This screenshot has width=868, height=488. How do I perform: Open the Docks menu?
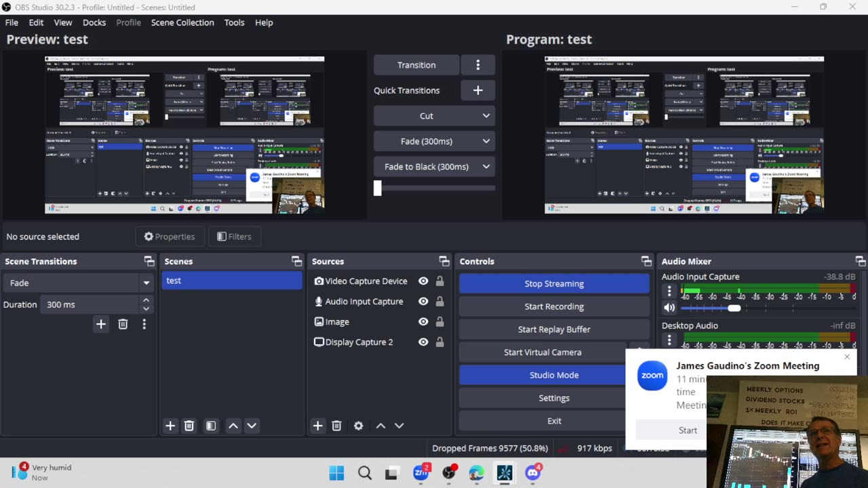tap(94, 22)
